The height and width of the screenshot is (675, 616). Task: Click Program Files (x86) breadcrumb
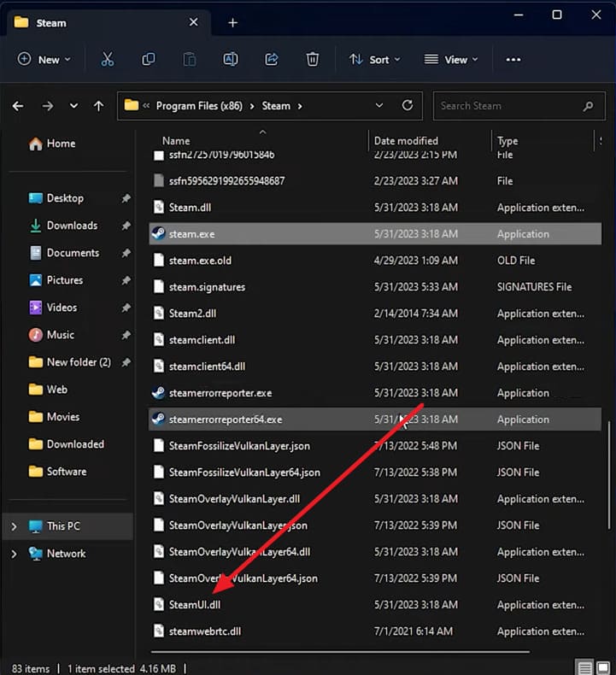pyautogui.click(x=199, y=106)
